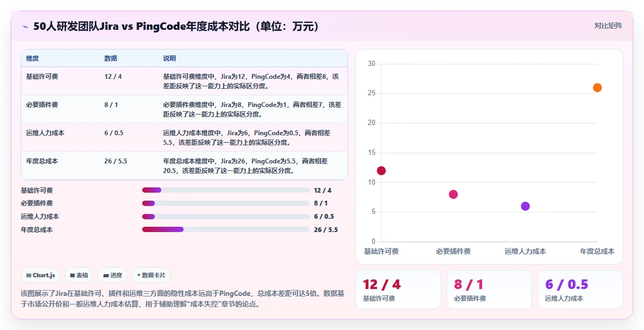Click the 年度总成本 progress bar

click(226, 229)
